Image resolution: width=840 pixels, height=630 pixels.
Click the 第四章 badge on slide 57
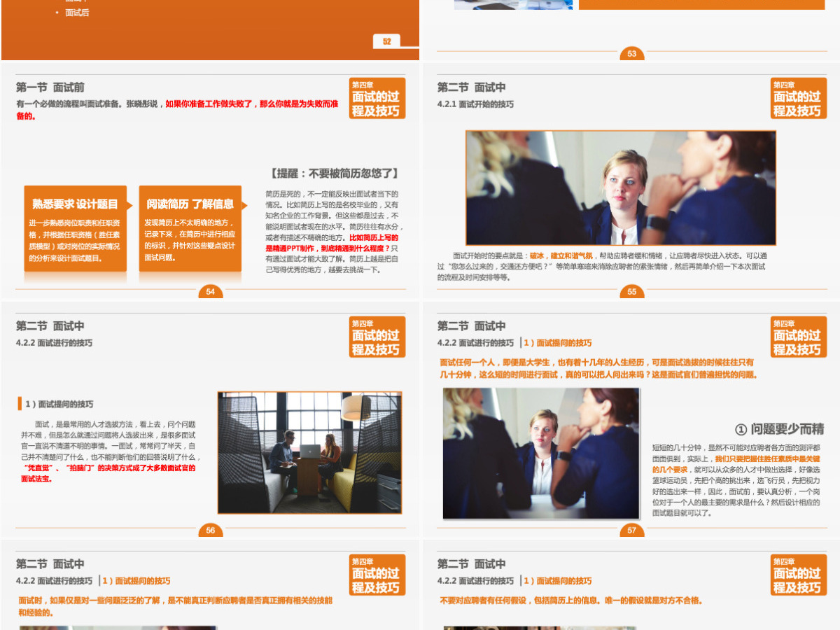click(x=798, y=337)
